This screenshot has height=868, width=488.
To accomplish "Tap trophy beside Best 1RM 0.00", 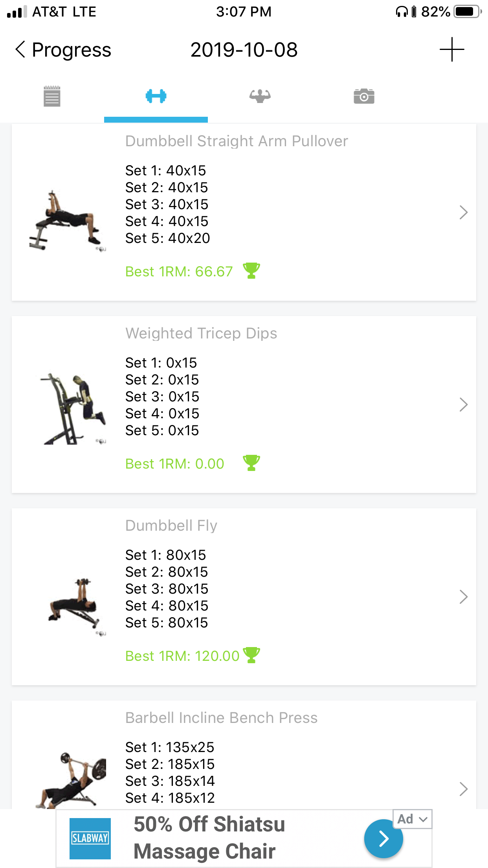I will coord(251,463).
